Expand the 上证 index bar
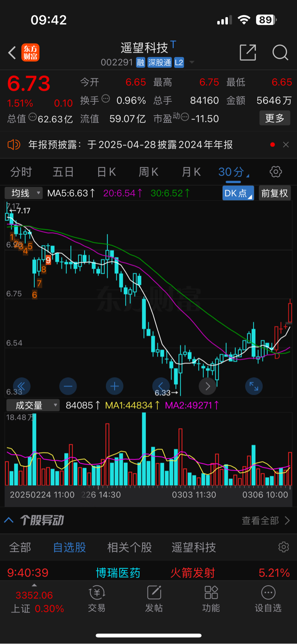Image resolution: width=297 pixels, height=644 pixels. (x=37, y=601)
